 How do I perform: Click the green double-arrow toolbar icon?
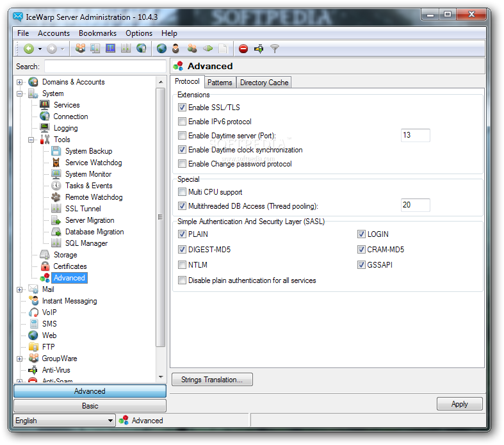coord(207,49)
